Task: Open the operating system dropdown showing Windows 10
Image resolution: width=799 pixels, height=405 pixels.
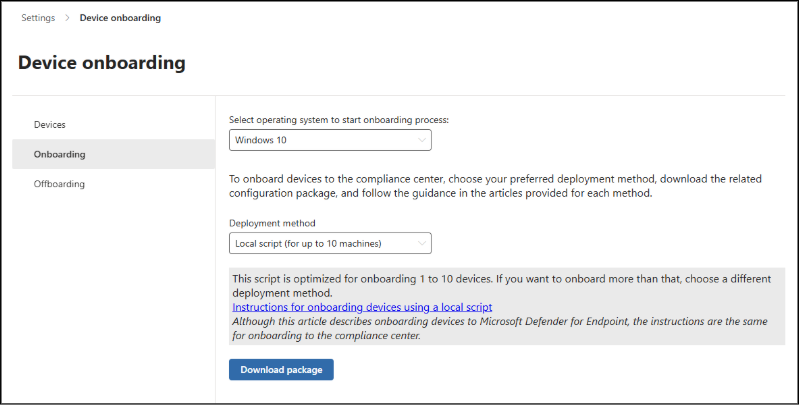Action: point(329,140)
